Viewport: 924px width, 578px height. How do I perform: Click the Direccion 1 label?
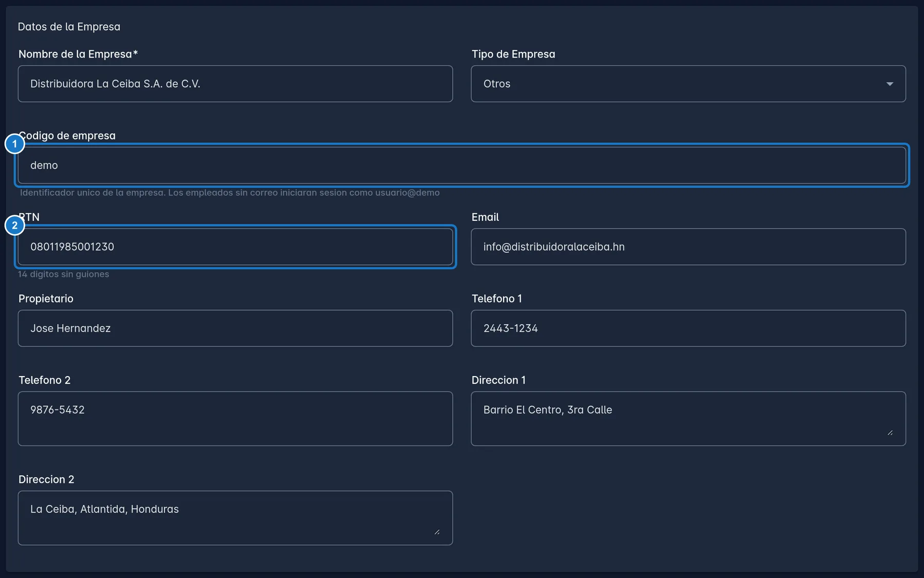[498, 380]
